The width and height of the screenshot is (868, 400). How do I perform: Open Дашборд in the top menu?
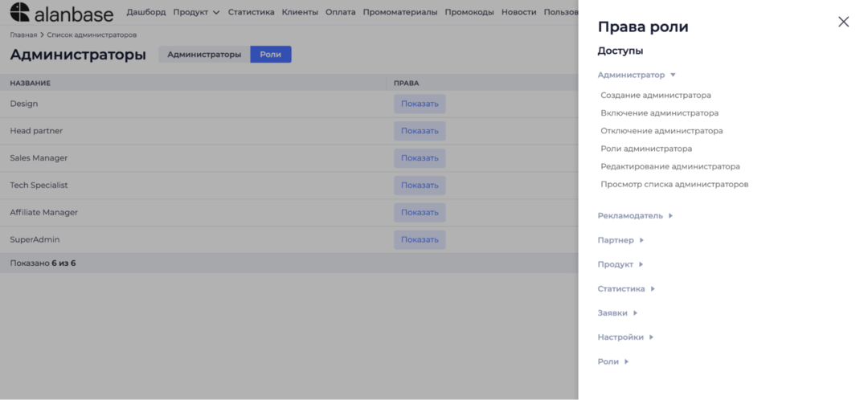pos(146,12)
